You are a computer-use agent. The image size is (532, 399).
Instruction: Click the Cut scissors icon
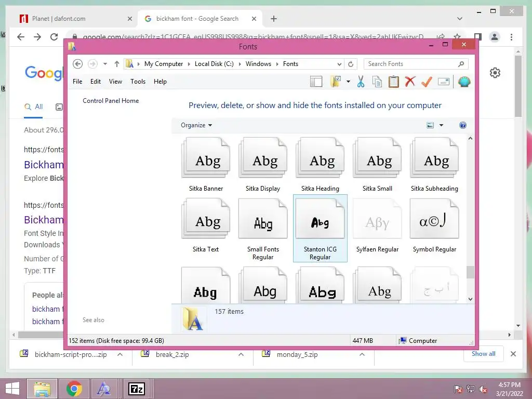coord(361,82)
